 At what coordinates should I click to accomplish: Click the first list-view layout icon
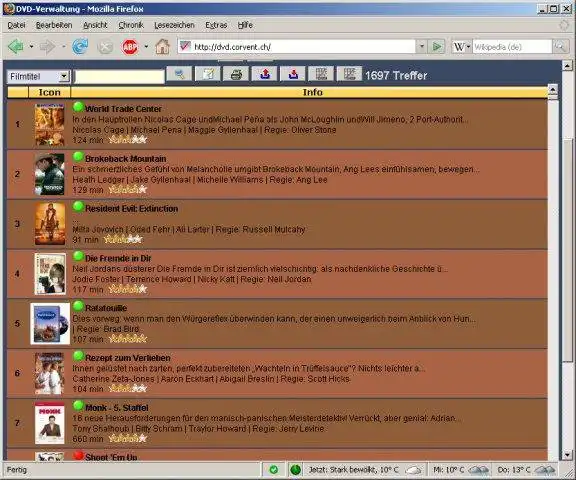click(x=321, y=74)
